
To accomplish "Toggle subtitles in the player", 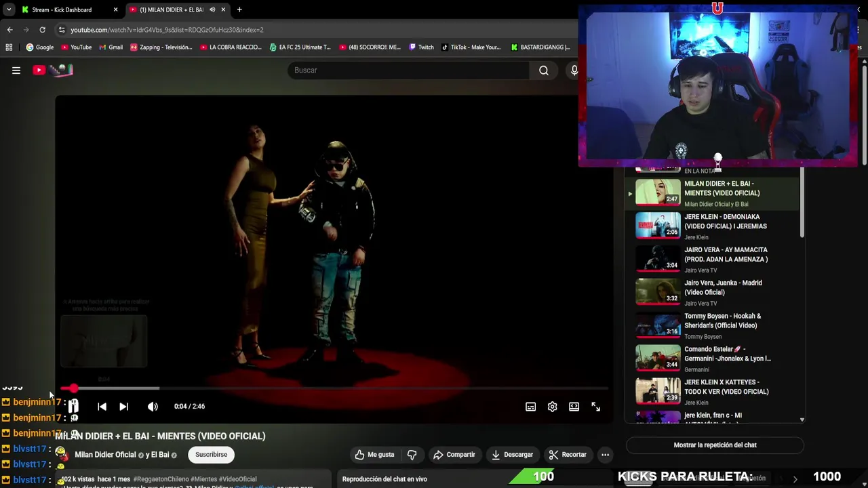I will 530,407.
